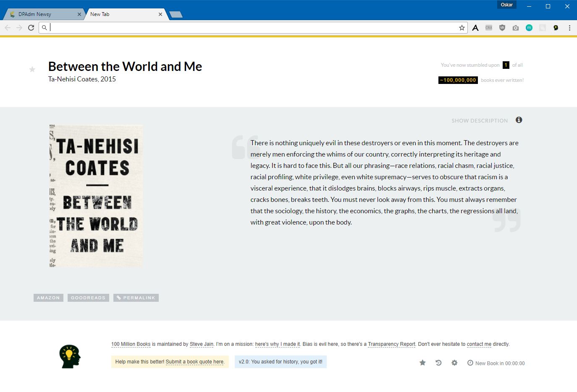Open the book on Amazon

[48, 298]
